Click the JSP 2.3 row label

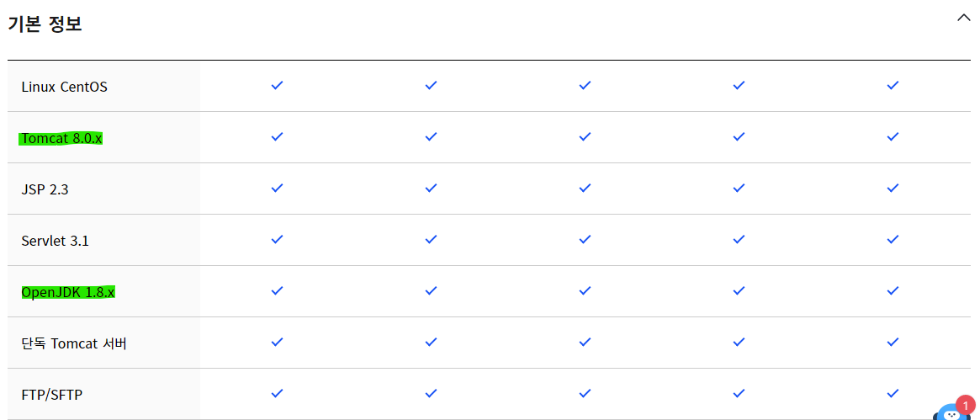point(45,189)
